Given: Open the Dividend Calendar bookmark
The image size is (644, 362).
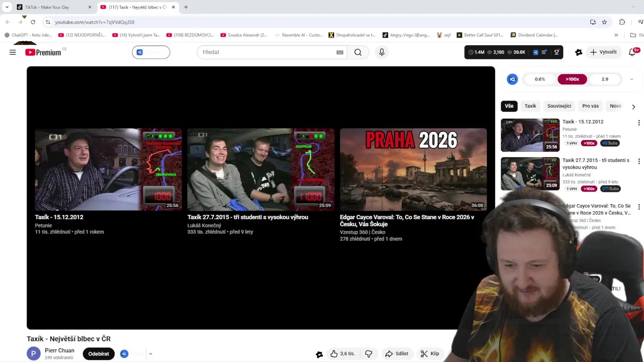Looking at the screenshot, I should (534, 35).
